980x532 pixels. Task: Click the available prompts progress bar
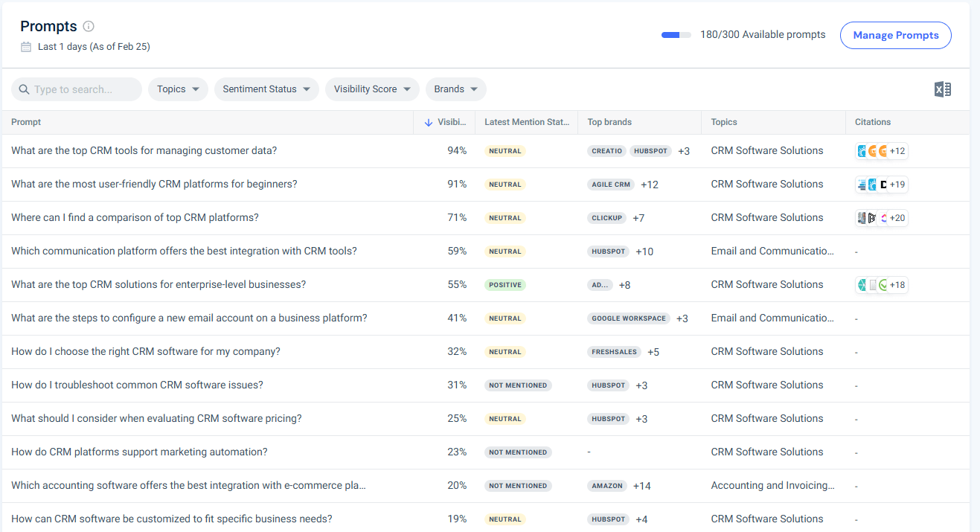click(x=676, y=35)
